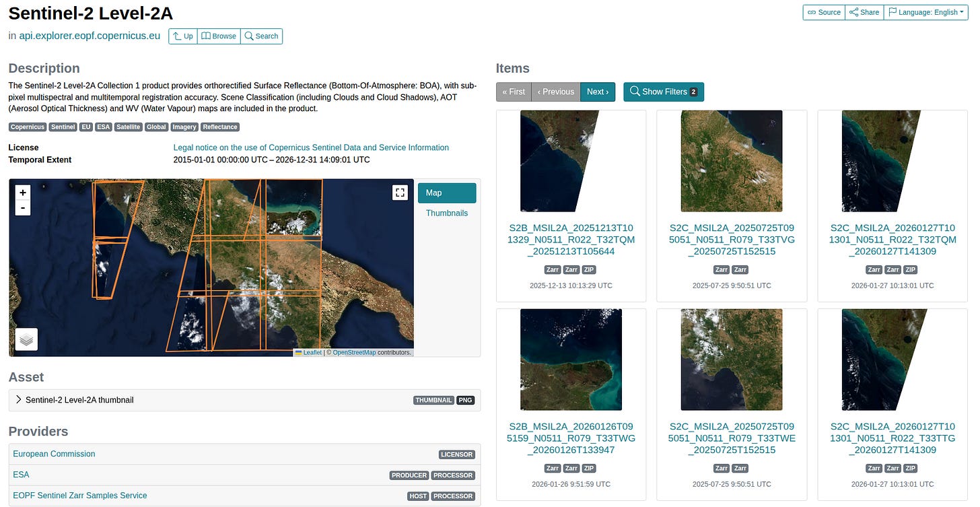Visit the ESA provider link

click(x=20, y=475)
